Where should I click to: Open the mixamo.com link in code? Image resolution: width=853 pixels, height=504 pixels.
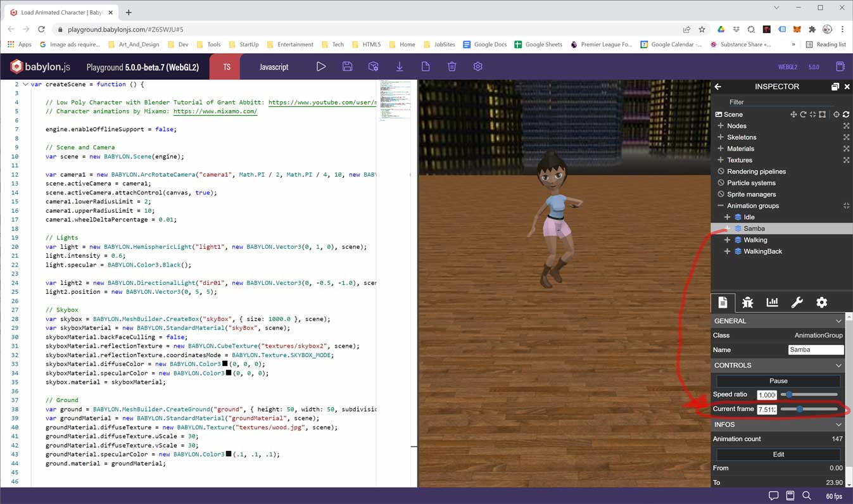(x=215, y=111)
